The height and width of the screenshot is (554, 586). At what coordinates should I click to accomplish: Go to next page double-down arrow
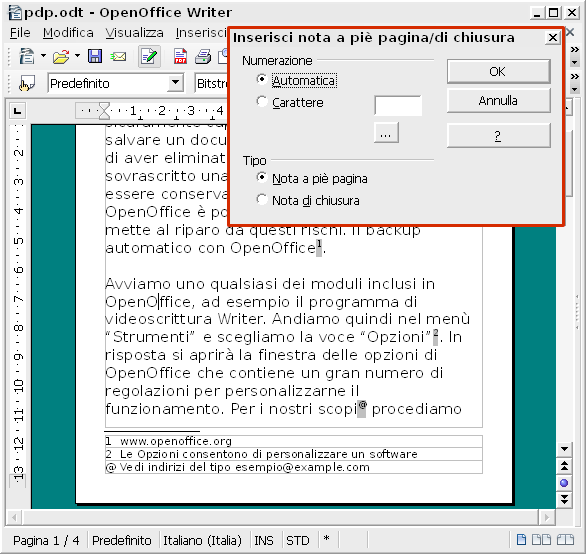pyautogui.click(x=564, y=499)
